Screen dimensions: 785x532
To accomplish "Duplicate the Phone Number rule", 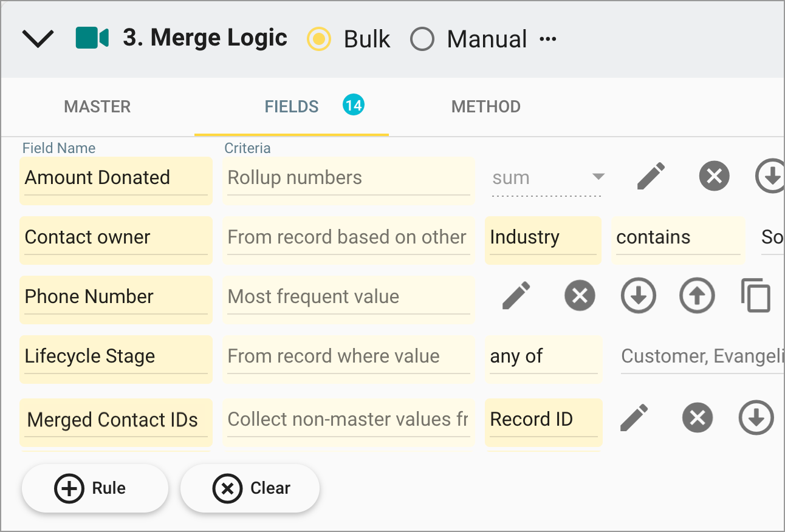I will coord(756,296).
